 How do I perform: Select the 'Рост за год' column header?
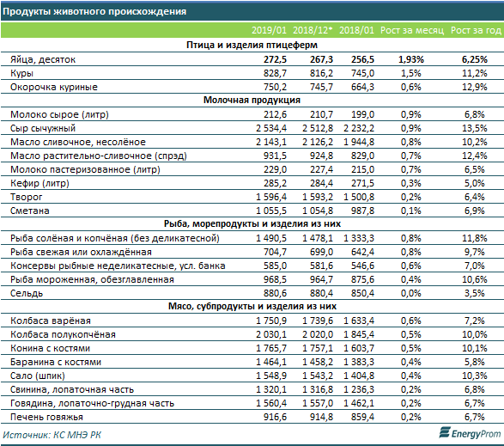(x=476, y=30)
